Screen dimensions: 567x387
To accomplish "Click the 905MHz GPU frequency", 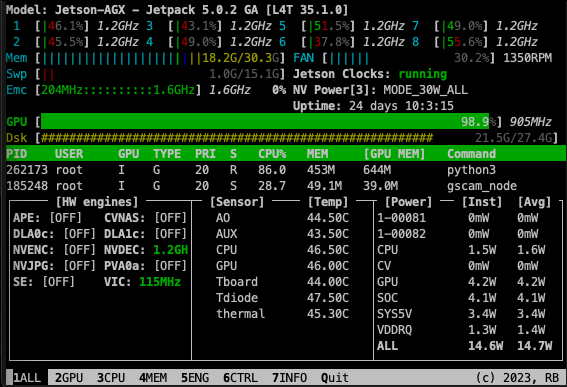I will click(x=530, y=122).
